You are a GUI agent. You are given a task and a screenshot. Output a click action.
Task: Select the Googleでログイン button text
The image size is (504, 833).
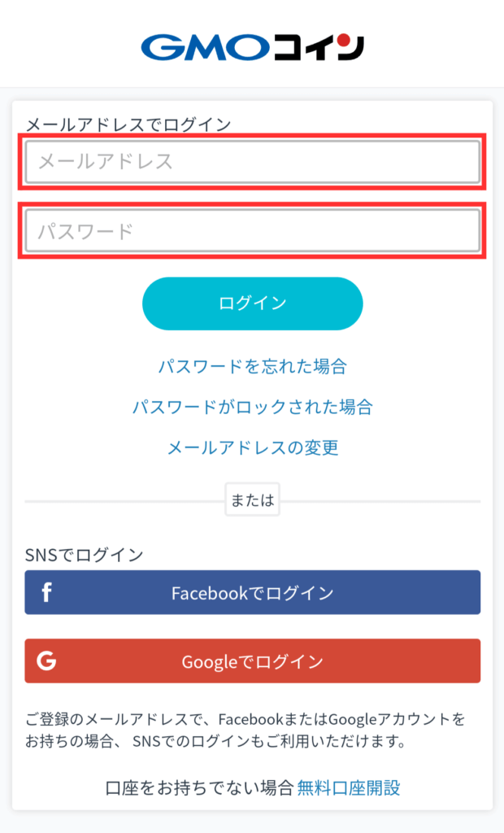(x=252, y=661)
